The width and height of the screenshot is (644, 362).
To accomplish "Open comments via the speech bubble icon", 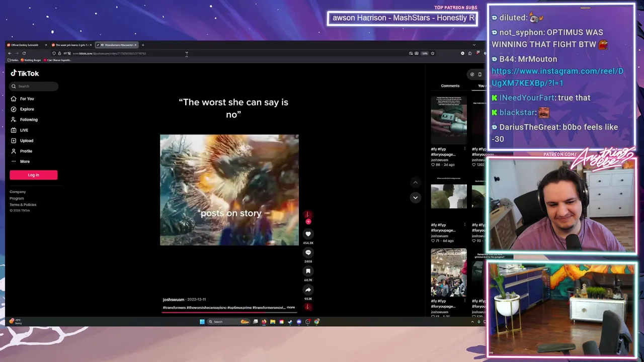I will coord(308,252).
